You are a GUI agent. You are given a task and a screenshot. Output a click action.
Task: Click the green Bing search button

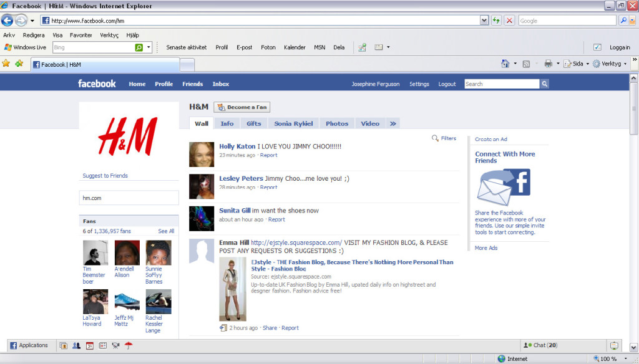click(139, 47)
